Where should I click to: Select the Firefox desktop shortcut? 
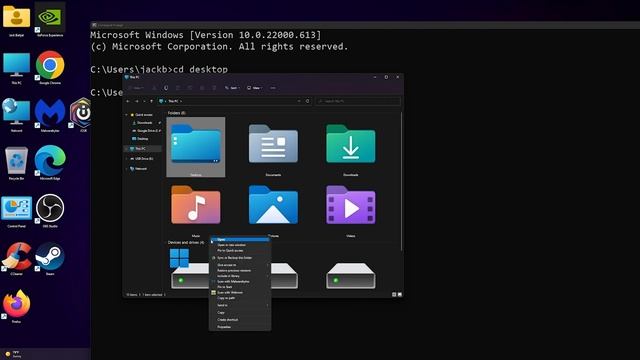coord(16,306)
